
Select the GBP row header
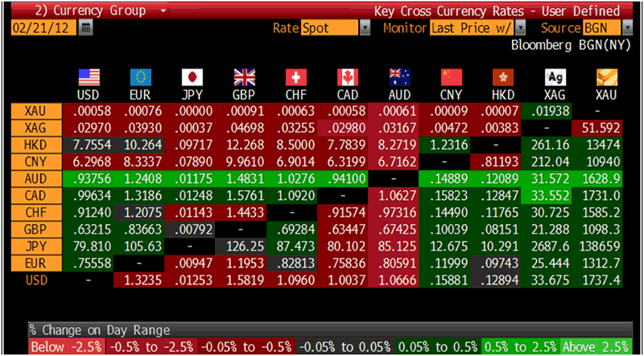click(36, 230)
